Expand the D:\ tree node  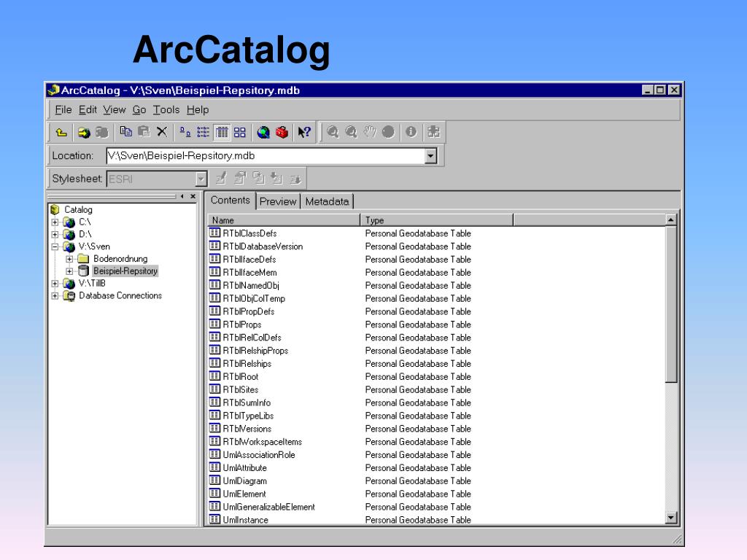coord(55,234)
